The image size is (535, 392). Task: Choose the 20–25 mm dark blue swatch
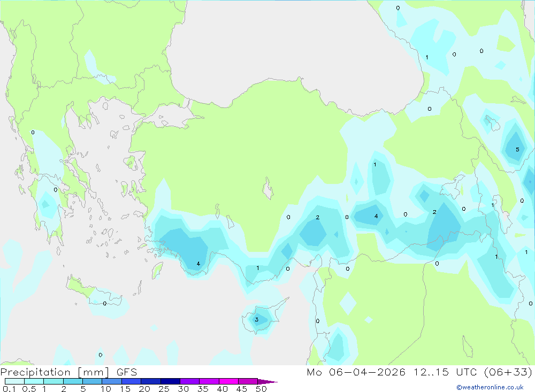pyautogui.click(x=151, y=381)
